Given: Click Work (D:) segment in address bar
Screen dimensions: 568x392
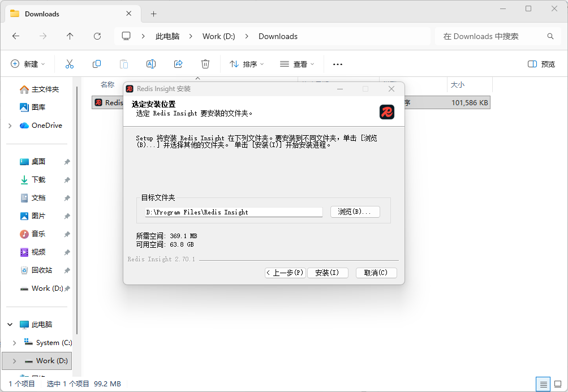Looking at the screenshot, I should pos(219,36).
